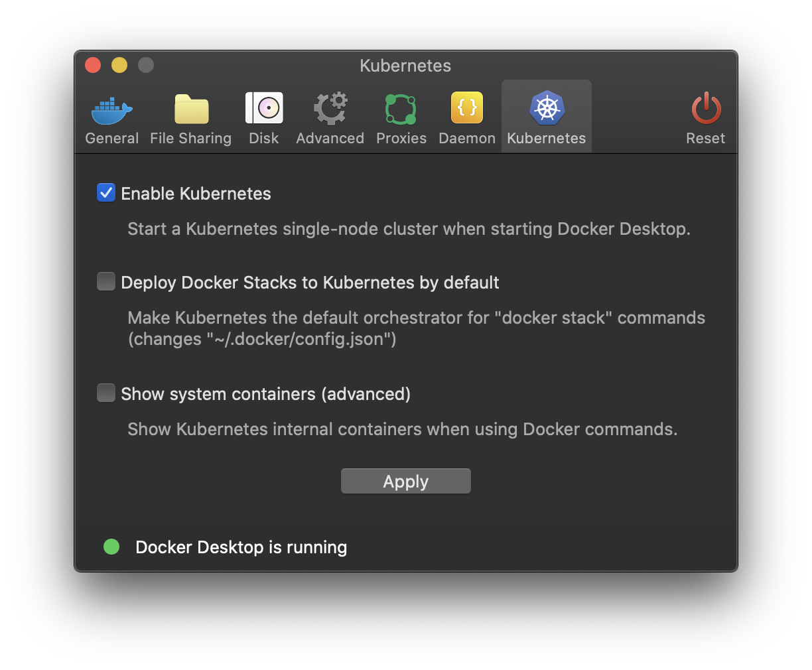Select the Kubernetes helm wheel icon
Viewport: 812px width, 670px height.
(x=547, y=108)
